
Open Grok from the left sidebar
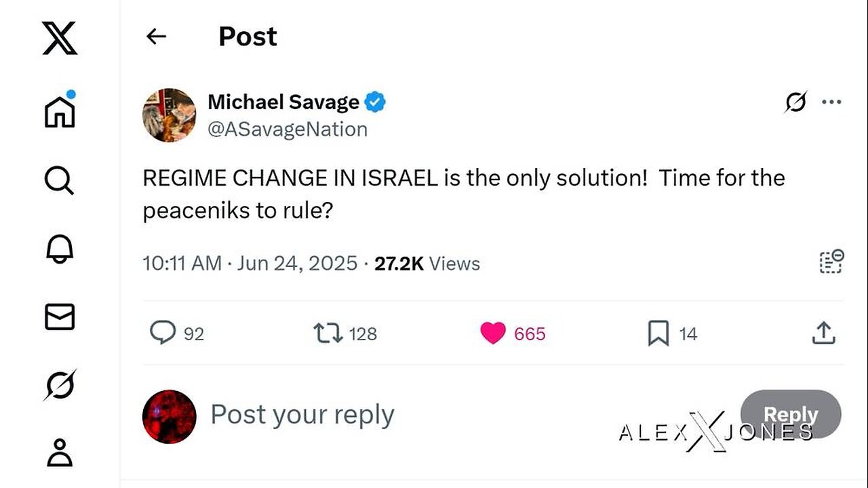[x=60, y=385]
